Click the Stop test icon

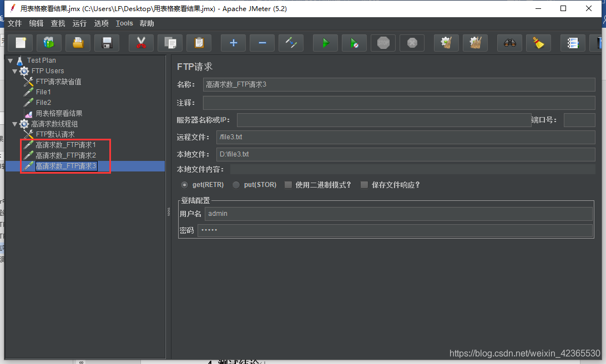point(383,43)
